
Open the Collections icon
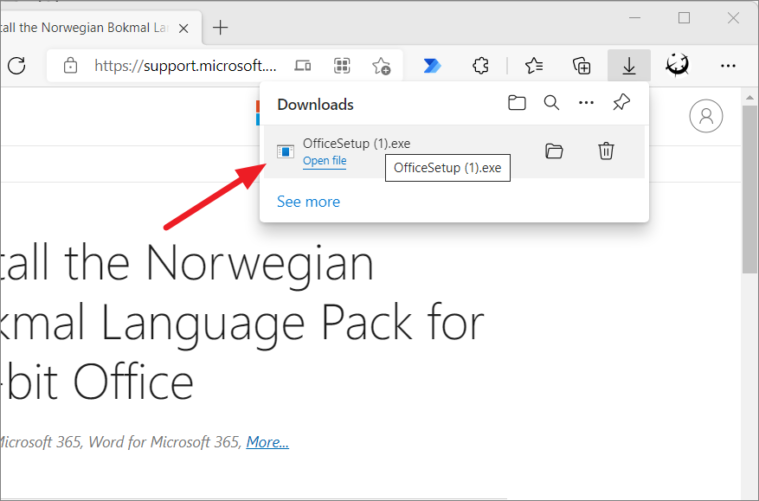581,65
